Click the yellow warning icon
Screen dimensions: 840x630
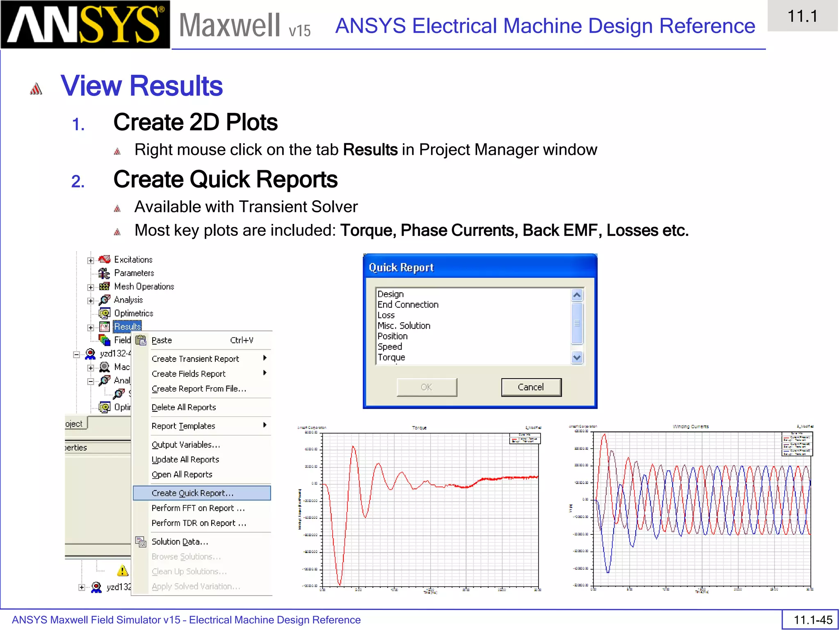click(x=122, y=571)
